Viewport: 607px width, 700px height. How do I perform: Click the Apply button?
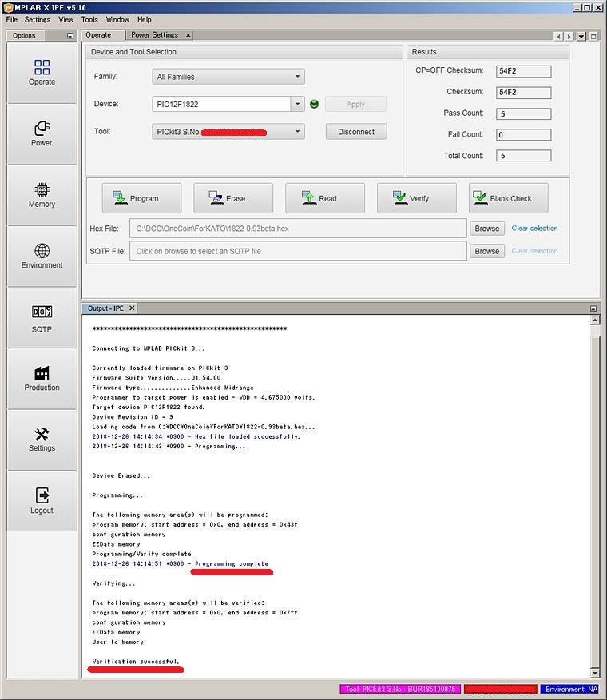click(x=355, y=104)
